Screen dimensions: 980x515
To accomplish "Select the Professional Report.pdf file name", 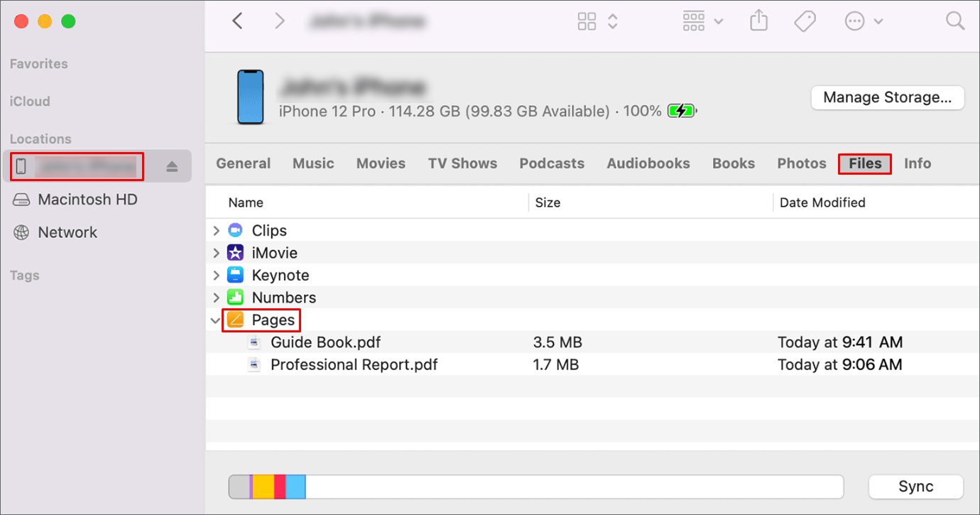I will 354,365.
